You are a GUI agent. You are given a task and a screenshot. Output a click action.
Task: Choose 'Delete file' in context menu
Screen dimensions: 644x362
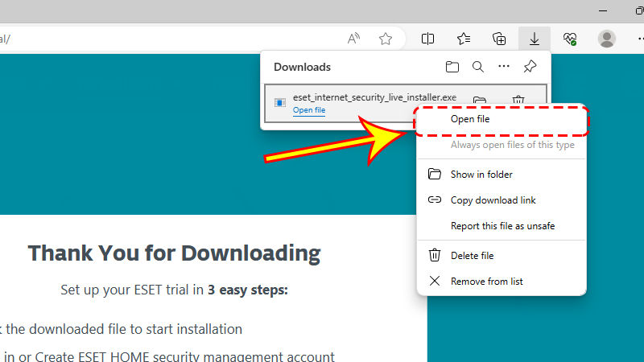[x=502, y=256]
